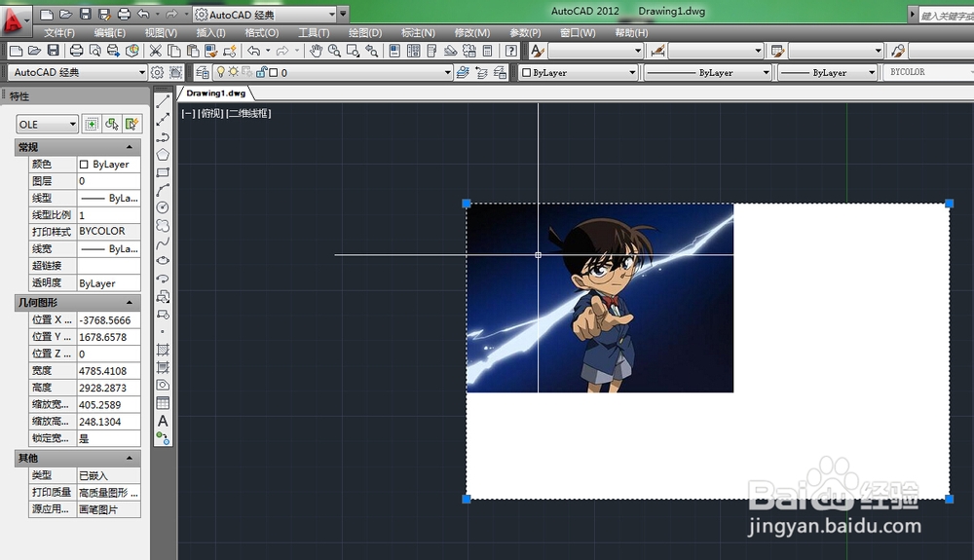The width and height of the screenshot is (974, 560).
Task: Open the 格式(O) menu
Action: point(261,33)
